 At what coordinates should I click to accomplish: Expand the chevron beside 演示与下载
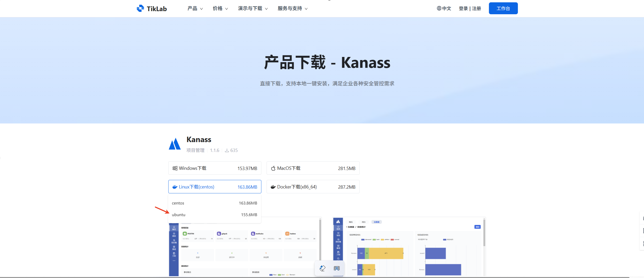(x=266, y=9)
